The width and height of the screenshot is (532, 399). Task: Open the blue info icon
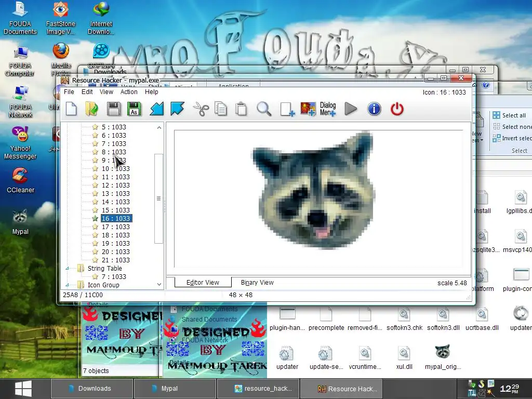point(374,109)
